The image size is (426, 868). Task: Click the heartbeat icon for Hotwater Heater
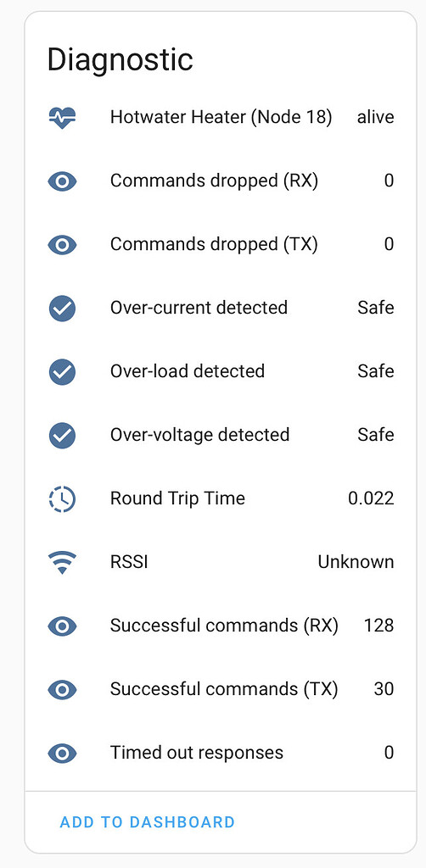(62, 117)
